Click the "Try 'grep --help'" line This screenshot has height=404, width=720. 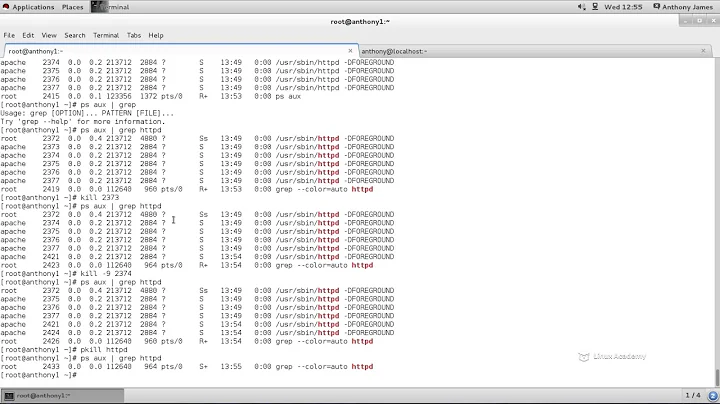[x=83, y=122]
